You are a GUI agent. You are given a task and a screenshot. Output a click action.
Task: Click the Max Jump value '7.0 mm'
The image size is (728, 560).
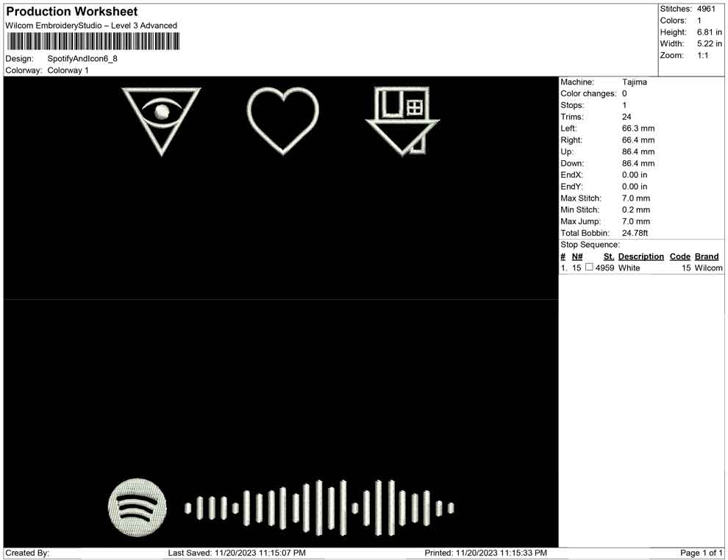(x=636, y=221)
